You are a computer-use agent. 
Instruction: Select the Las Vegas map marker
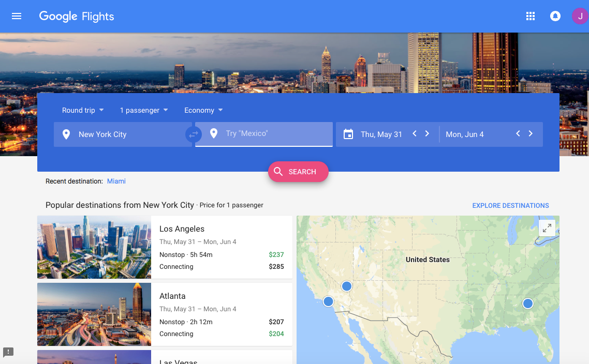[347, 286]
